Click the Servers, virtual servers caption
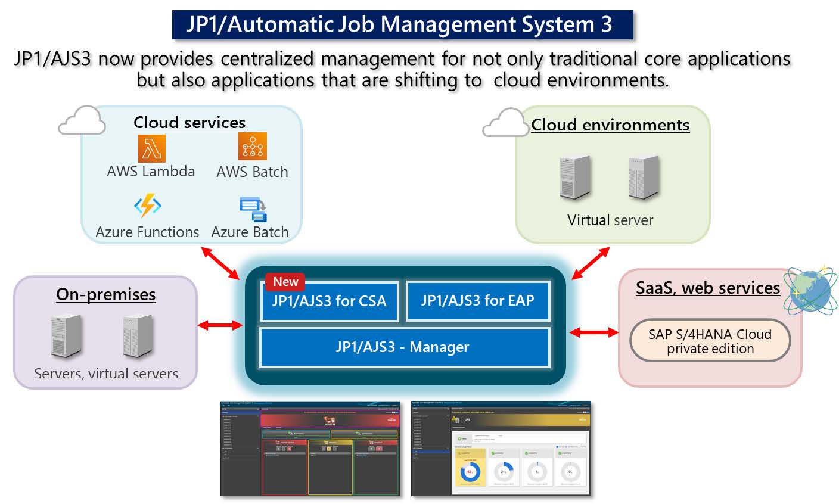 pyautogui.click(x=106, y=374)
